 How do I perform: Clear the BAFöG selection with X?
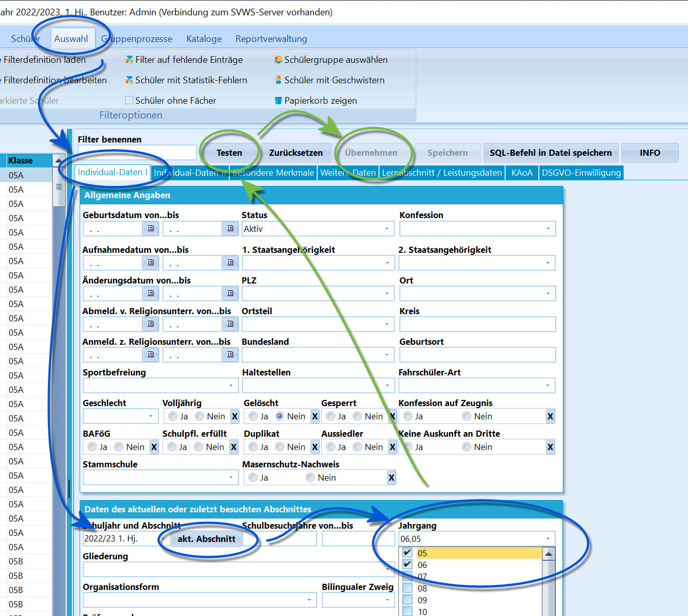point(154,447)
